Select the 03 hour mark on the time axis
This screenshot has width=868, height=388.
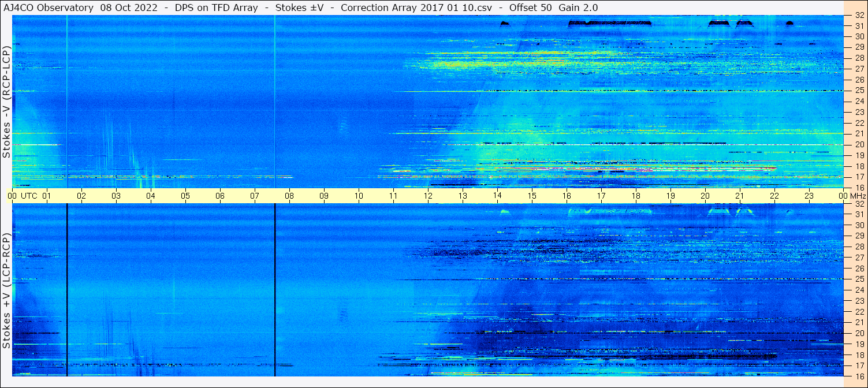coord(116,196)
